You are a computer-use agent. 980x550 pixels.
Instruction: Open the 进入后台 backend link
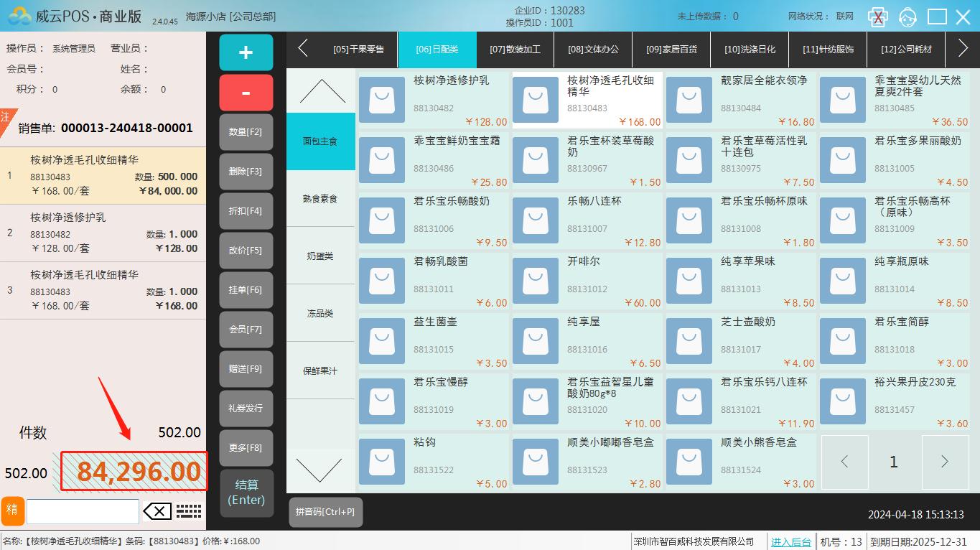click(x=791, y=542)
